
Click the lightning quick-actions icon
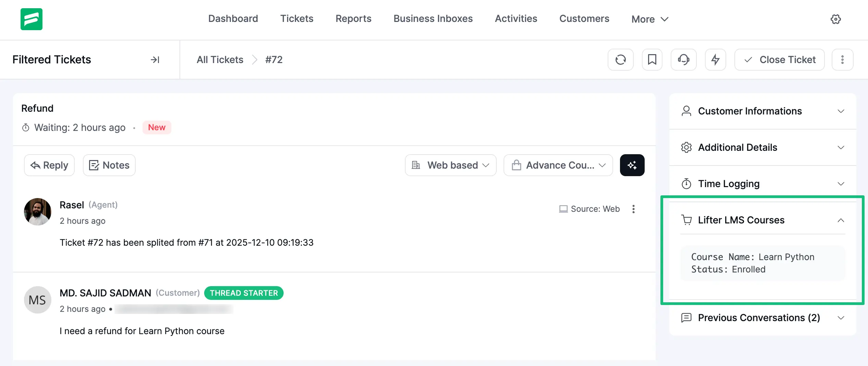(x=715, y=59)
